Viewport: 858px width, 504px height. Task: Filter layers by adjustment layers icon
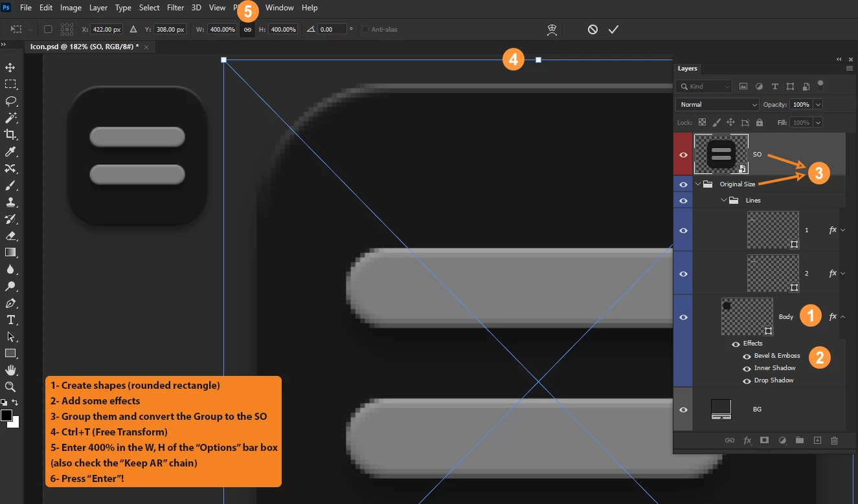click(x=759, y=86)
